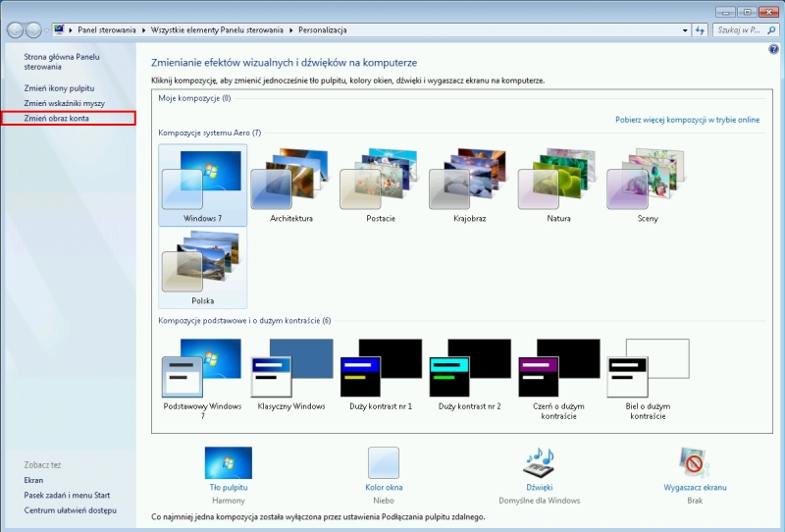Click the Brak screensaver value text
This screenshot has height=532, width=785.
[x=695, y=501]
